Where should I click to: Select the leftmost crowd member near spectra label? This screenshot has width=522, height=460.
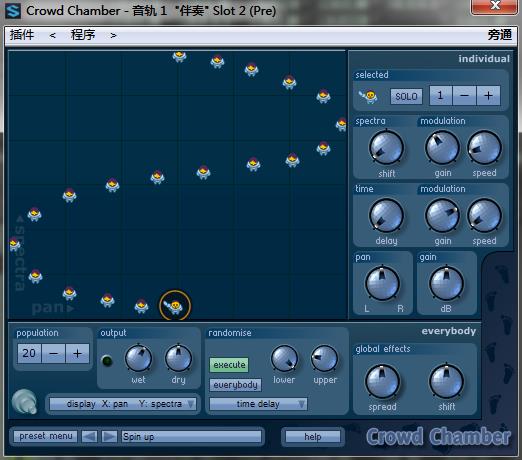click(x=14, y=244)
